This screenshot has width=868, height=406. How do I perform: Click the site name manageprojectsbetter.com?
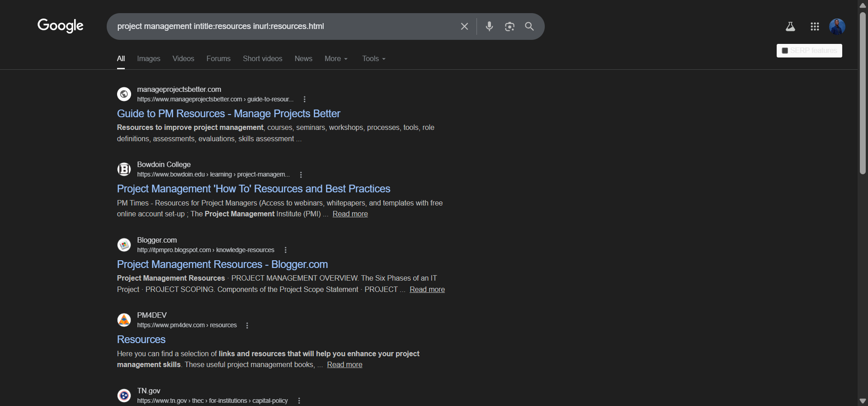click(179, 90)
